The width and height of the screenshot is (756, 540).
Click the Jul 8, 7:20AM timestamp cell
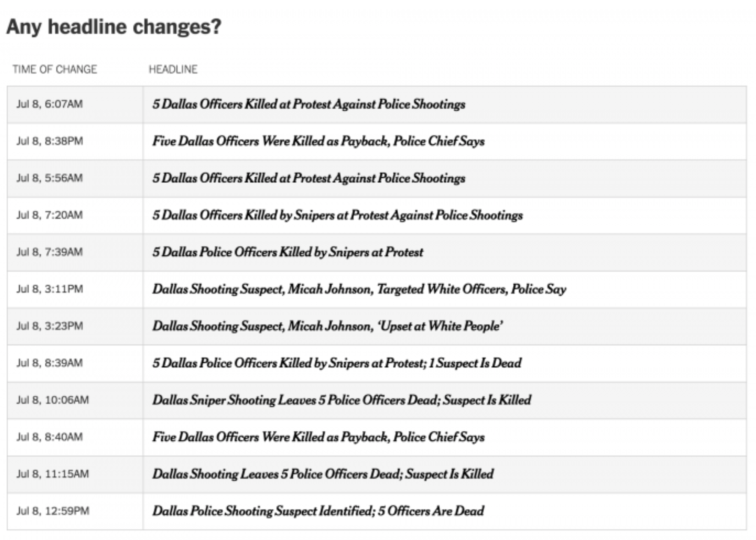pyautogui.click(x=75, y=215)
